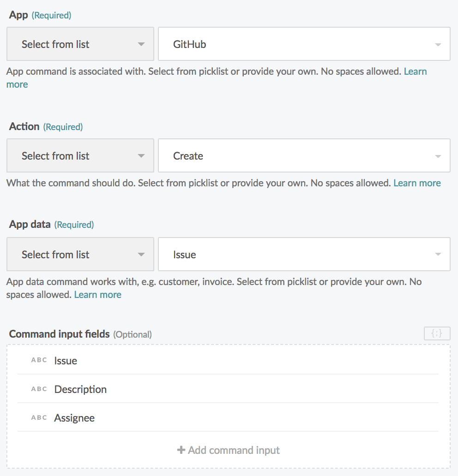
Task: Click the schema editor braces icon
Action: click(437, 333)
